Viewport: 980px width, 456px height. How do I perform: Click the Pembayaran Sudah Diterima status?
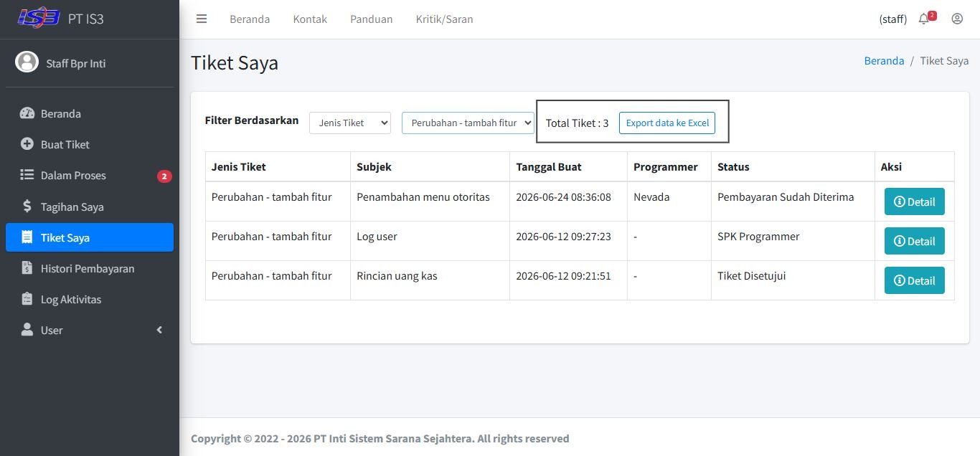coord(786,196)
